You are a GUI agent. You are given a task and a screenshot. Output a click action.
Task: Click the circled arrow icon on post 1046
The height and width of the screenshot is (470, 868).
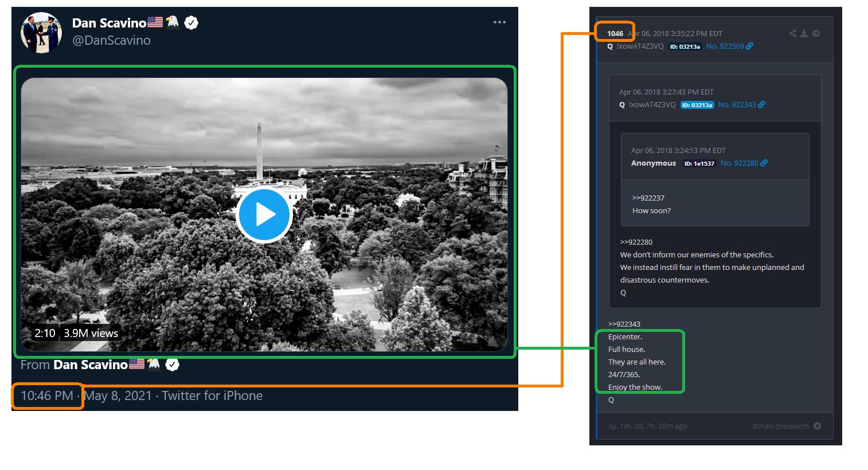pos(816,33)
